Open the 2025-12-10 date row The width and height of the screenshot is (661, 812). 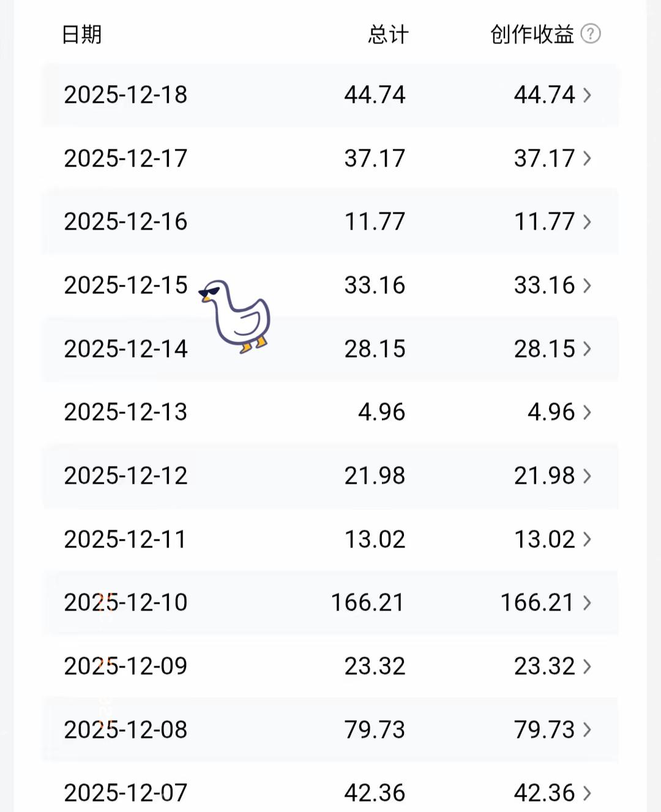click(x=330, y=603)
